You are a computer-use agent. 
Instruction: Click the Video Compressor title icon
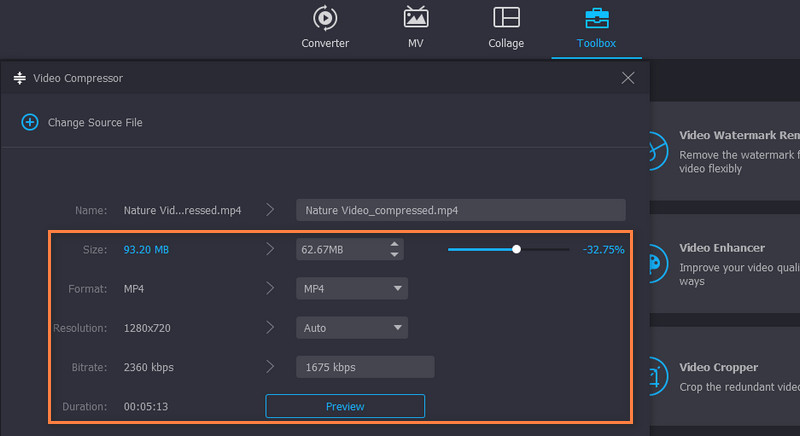(x=19, y=78)
